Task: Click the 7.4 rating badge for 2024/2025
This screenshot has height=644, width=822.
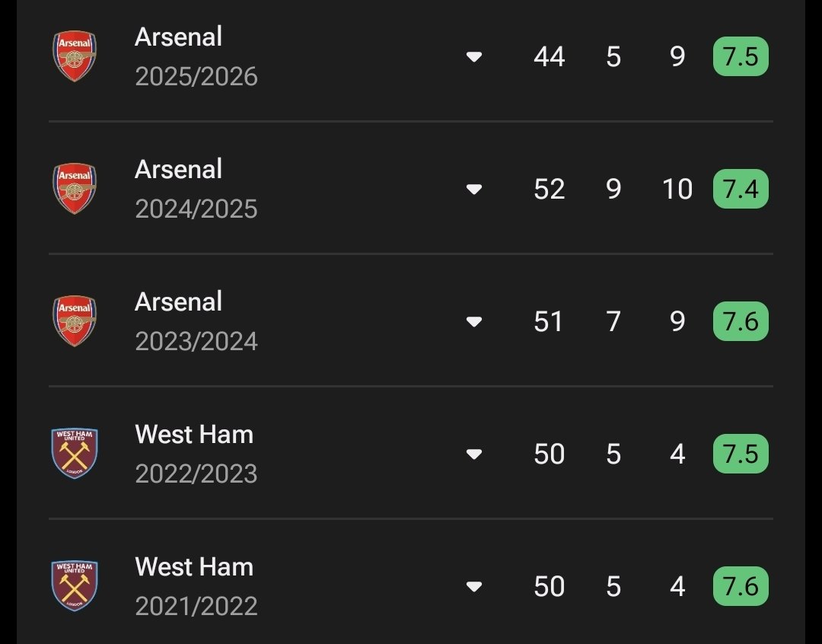Action: pos(741,190)
